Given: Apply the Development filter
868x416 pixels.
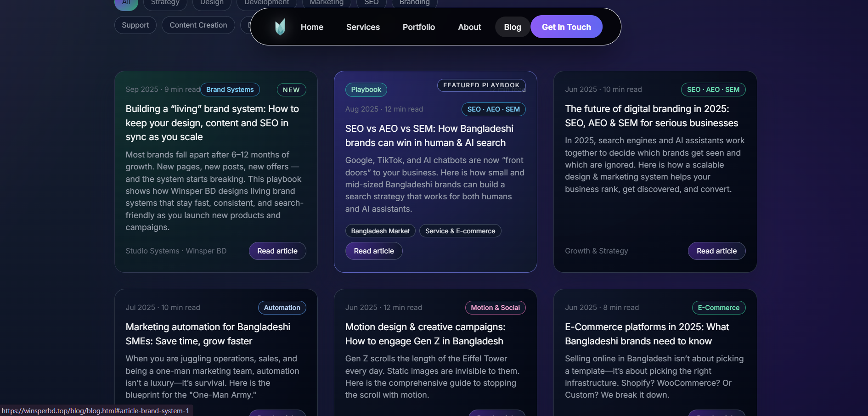Looking at the screenshot, I should click(x=266, y=2).
